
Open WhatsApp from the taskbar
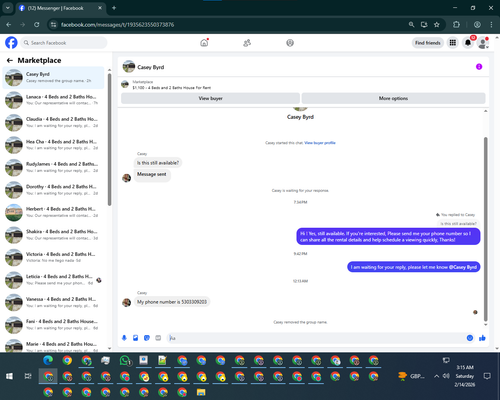click(125, 360)
